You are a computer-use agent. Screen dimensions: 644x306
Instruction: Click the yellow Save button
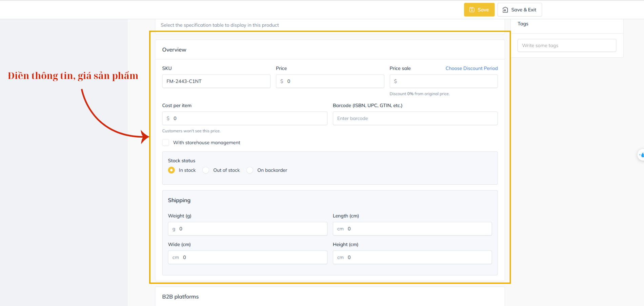point(479,10)
